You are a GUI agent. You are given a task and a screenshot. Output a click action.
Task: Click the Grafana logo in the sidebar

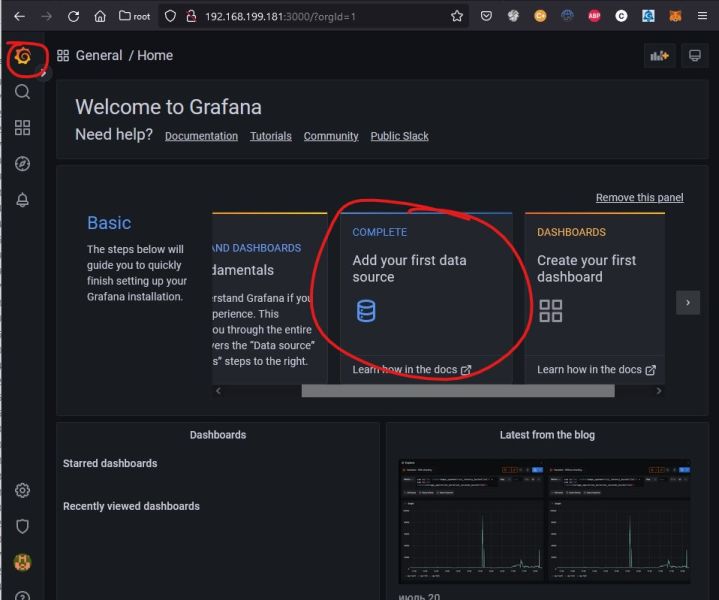(22, 57)
